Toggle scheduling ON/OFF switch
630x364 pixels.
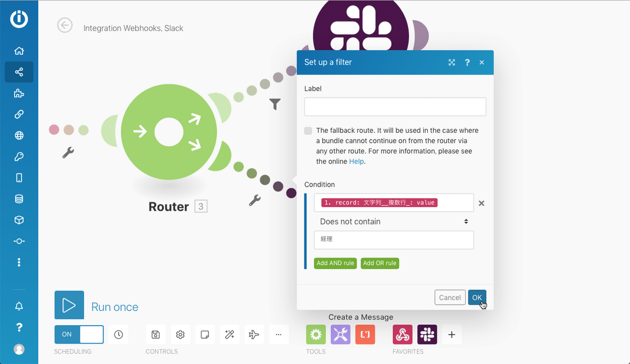click(79, 334)
